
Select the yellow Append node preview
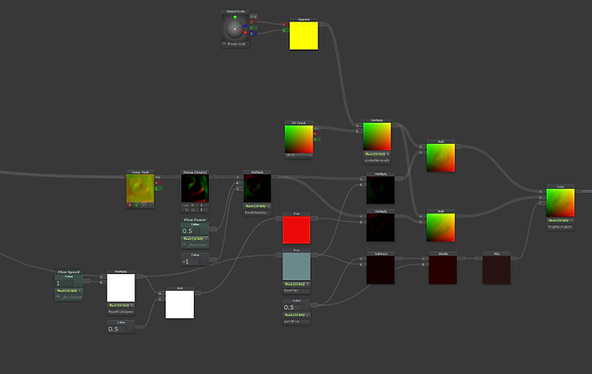(304, 35)
